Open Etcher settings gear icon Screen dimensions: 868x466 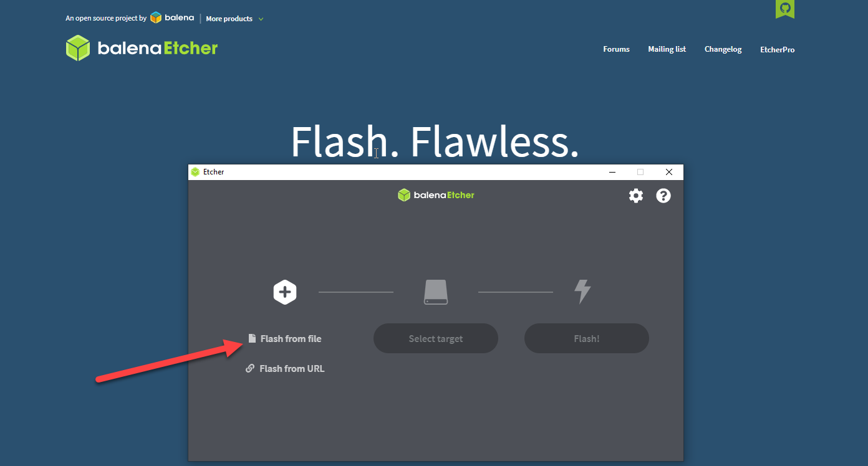[x=635, y=196]
